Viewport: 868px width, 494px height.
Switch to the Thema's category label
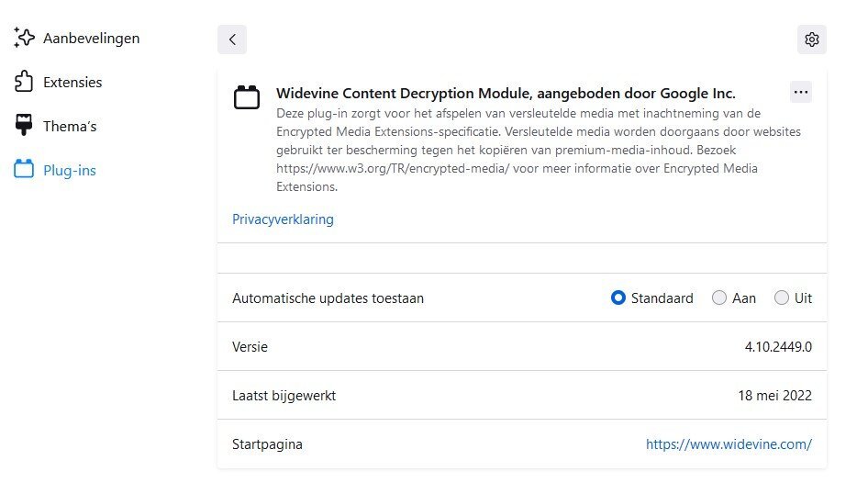[x=70, y=127]
